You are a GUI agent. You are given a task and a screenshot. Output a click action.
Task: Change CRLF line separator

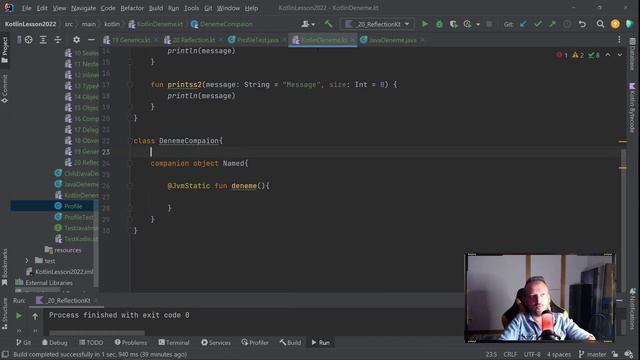pos(510,354)
